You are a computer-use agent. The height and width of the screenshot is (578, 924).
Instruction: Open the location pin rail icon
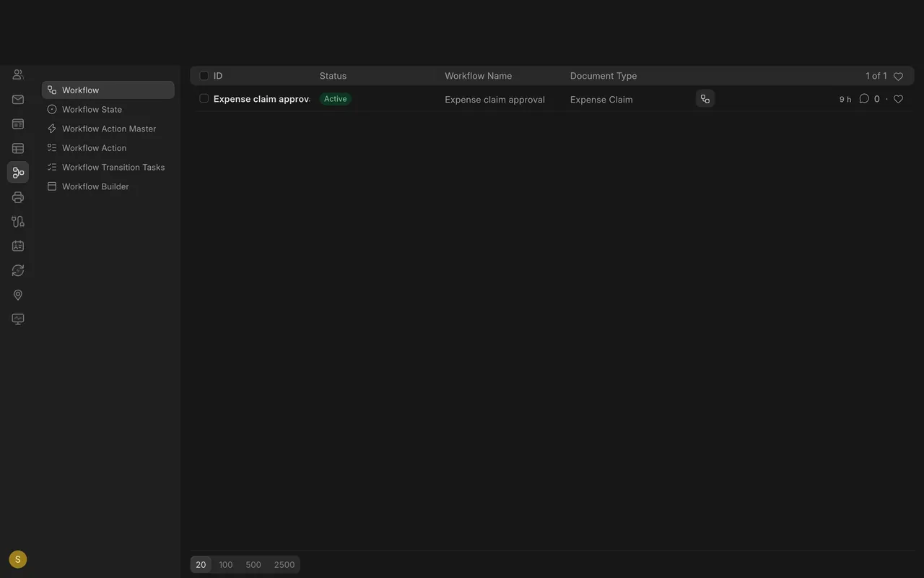18,295
